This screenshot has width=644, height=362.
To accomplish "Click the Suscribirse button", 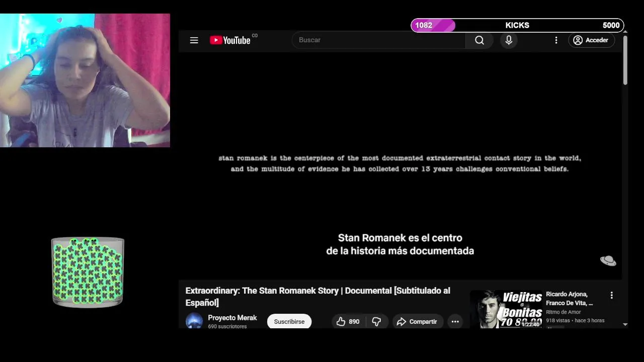I will (289, 321).
